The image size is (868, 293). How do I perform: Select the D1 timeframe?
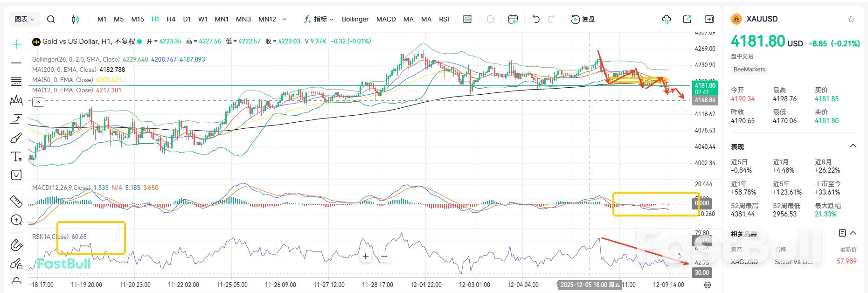click(187, 19)
